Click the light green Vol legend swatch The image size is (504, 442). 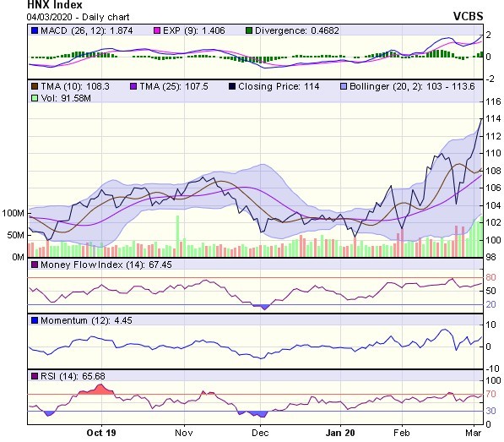point(35,98)
